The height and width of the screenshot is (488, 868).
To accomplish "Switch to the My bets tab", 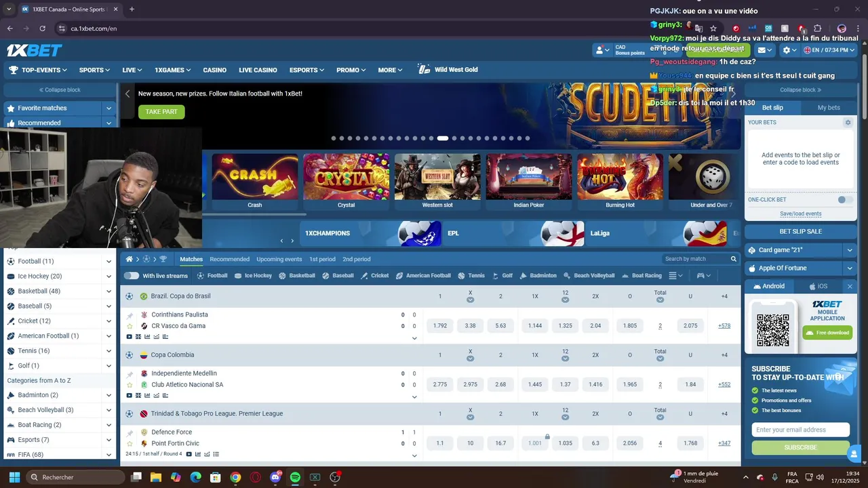I will point(829,108).
